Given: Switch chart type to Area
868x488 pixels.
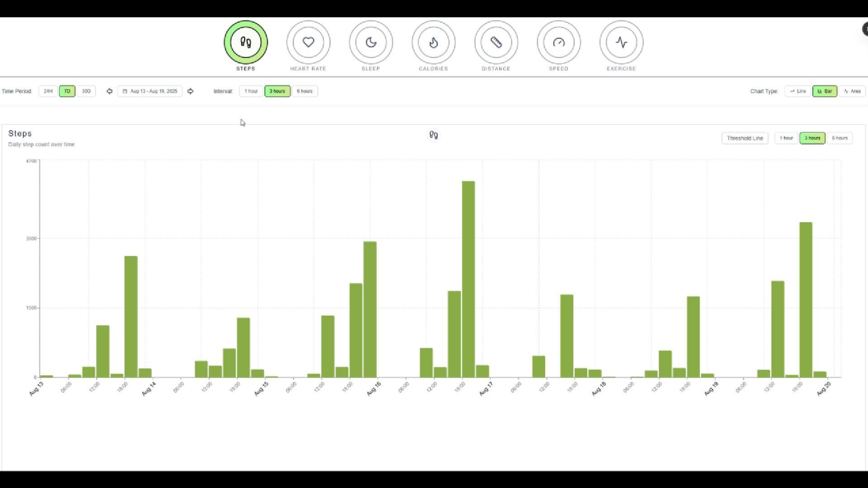Looking at the screenshot, I should [852, 91].
